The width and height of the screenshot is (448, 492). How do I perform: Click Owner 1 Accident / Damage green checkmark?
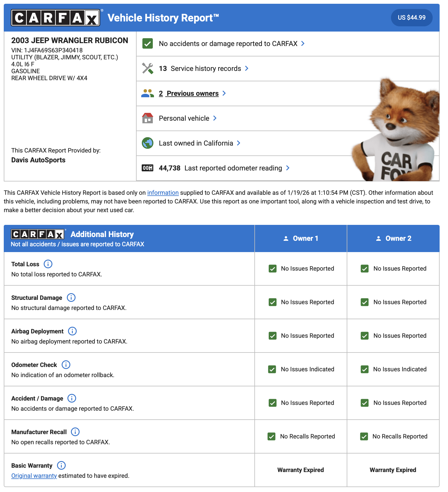click(x=273, y=403)
